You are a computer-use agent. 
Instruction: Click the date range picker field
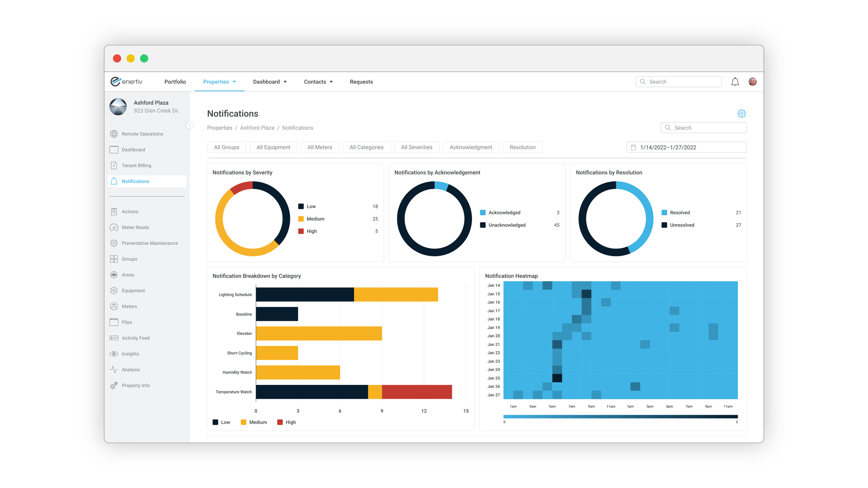pyautogui.click(x=686, y=148)
